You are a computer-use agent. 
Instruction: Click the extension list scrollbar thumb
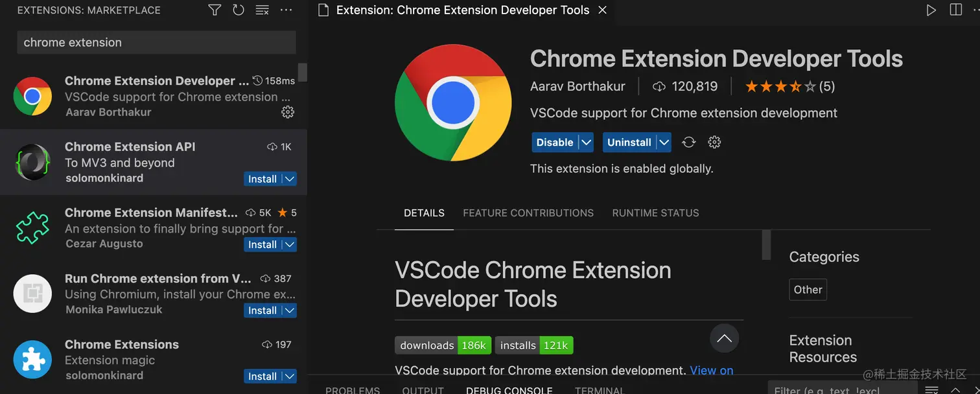click(x=302, y=73)
